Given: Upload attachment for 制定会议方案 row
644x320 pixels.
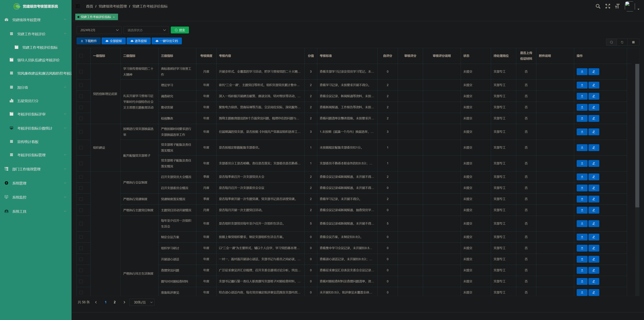Looking at the screenshot, I should [x=582, y=237].
